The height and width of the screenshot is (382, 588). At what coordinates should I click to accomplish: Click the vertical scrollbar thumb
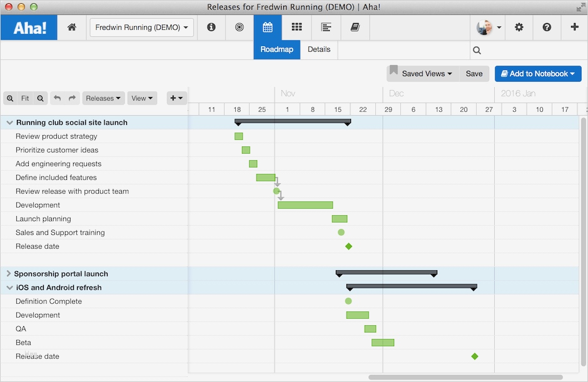pyautogui.click(x=583, y=242)
